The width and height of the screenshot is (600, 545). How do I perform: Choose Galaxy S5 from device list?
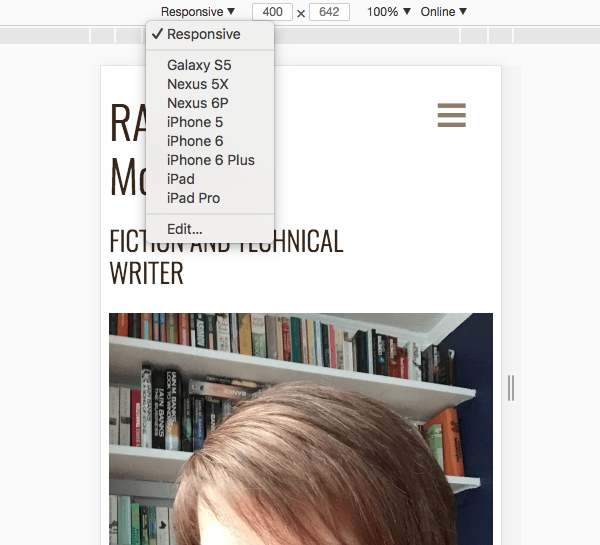(x=210, y=65)
